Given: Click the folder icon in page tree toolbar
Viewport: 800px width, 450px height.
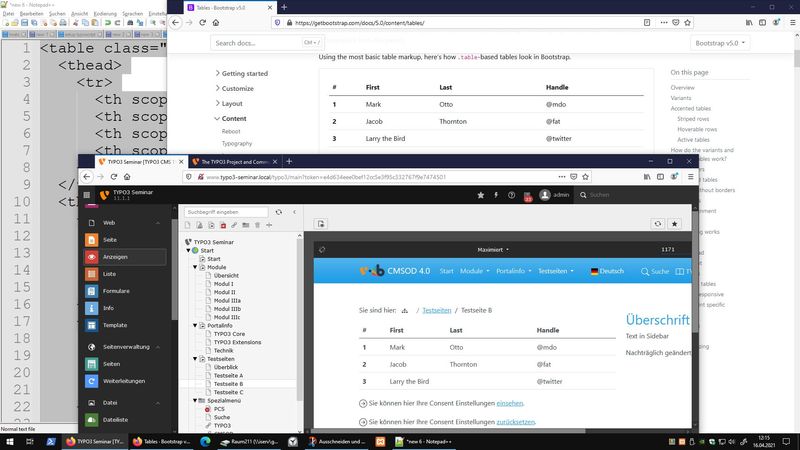Looking at the screenshot, I should click(246, 225).
